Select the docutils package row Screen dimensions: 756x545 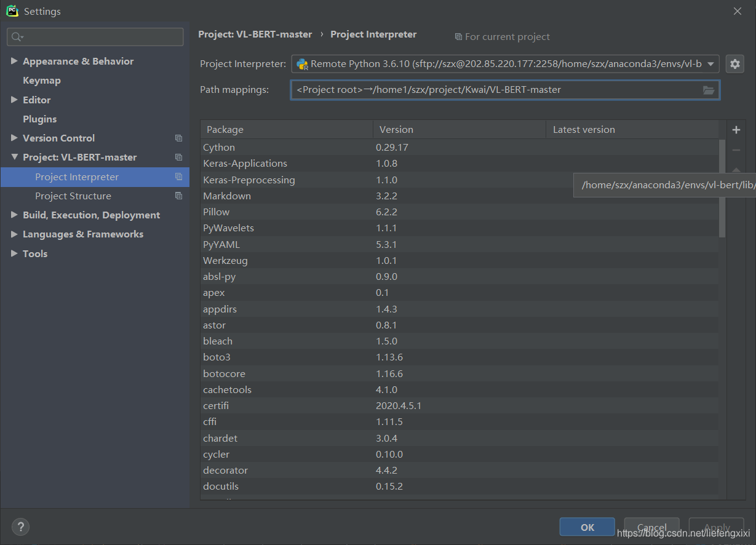460,487
